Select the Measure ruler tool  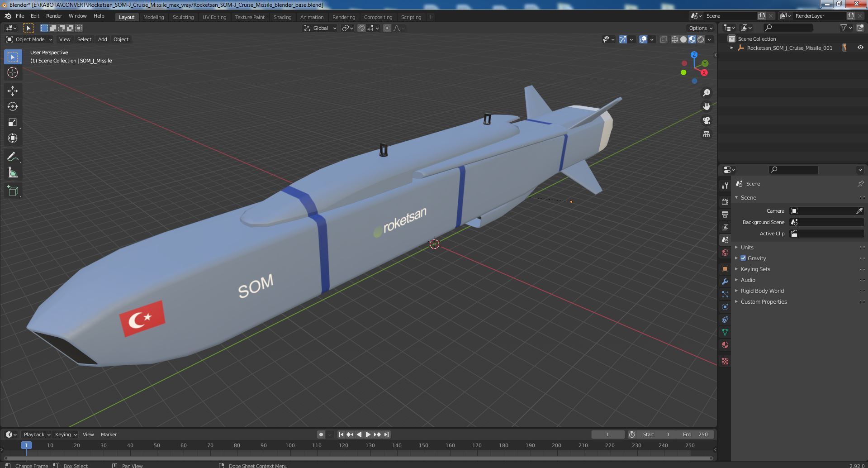(x=13, y=172)
